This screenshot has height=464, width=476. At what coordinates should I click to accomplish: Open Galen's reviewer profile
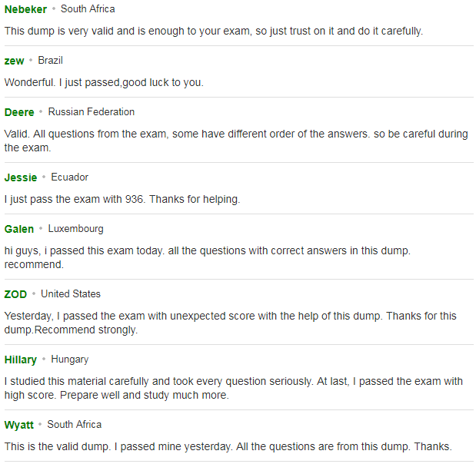(18, 229)
